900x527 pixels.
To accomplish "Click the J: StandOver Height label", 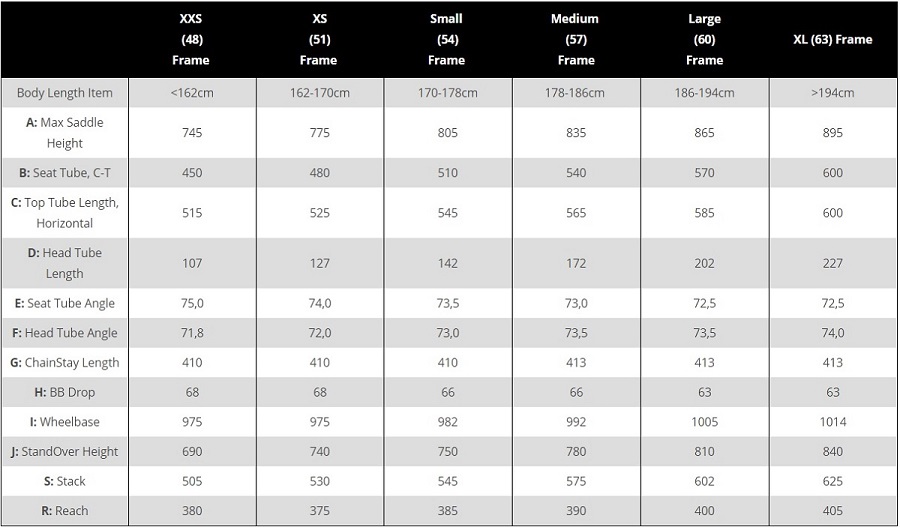I will point(64,452).
